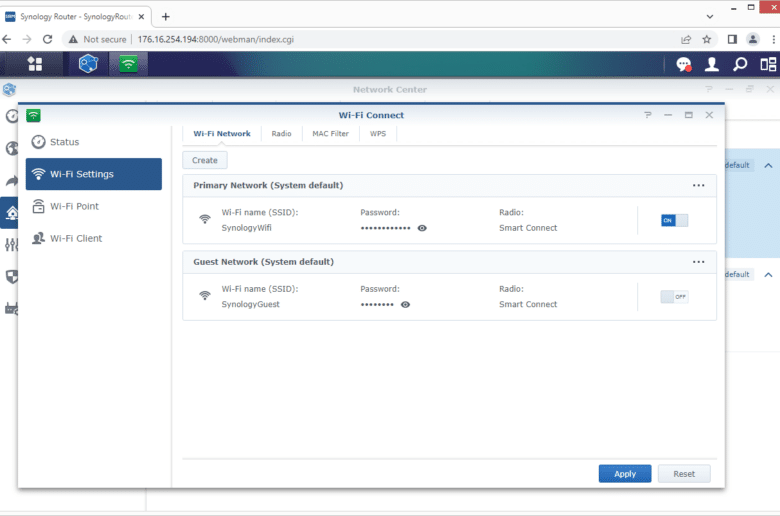Open the SRM main menu grid icon
The image size is (780, 516).
tap(35, 64)
